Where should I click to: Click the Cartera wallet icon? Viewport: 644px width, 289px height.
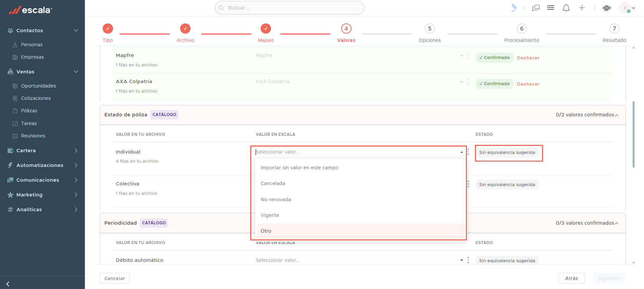coord(10,151)
